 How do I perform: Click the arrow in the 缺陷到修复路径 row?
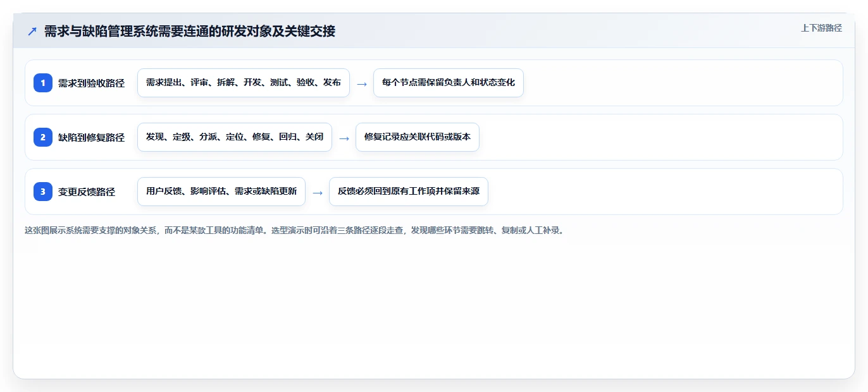[x=344, y=138]
